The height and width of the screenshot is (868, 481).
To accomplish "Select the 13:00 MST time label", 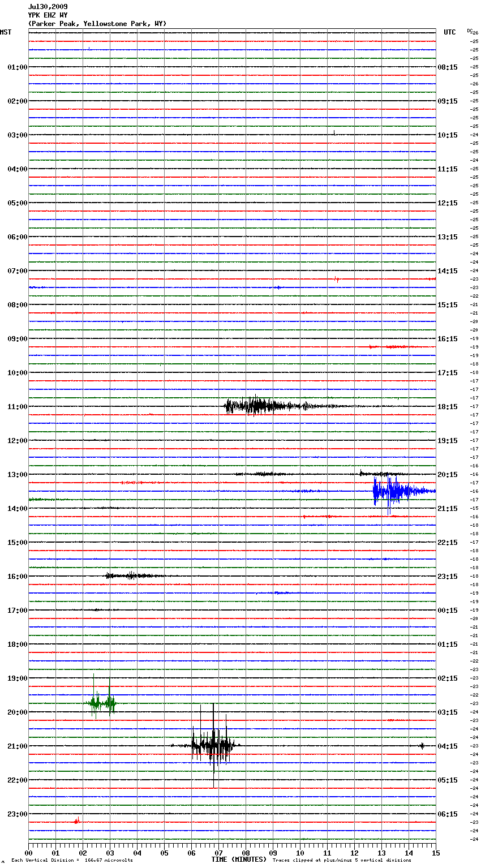I will click(x=17, y=475).
